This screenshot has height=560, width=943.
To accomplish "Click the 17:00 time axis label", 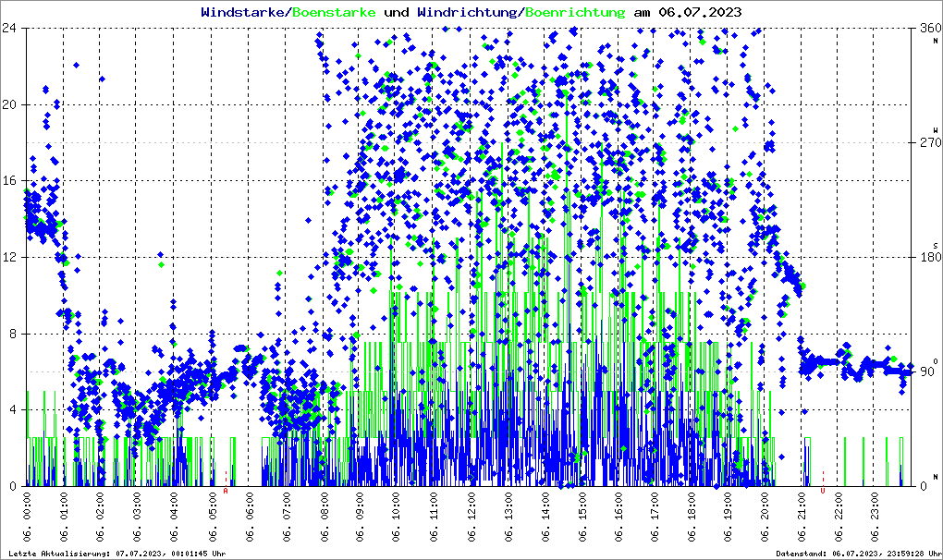I will 655,517.
